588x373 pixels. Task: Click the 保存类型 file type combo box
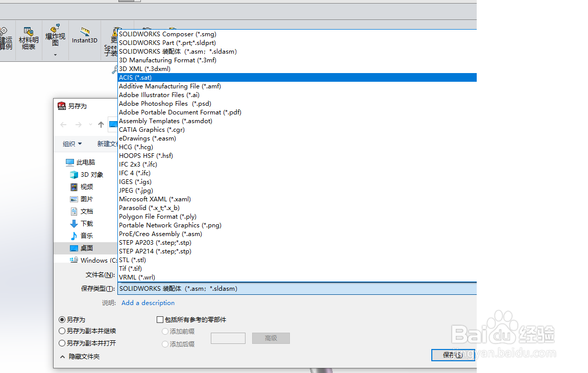coord(297,289)
